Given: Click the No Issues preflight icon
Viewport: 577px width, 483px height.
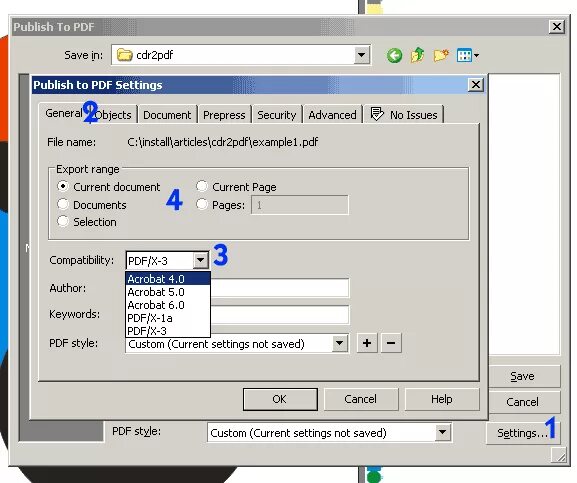Looking at the screenshot, I should (x=377, y=114).
